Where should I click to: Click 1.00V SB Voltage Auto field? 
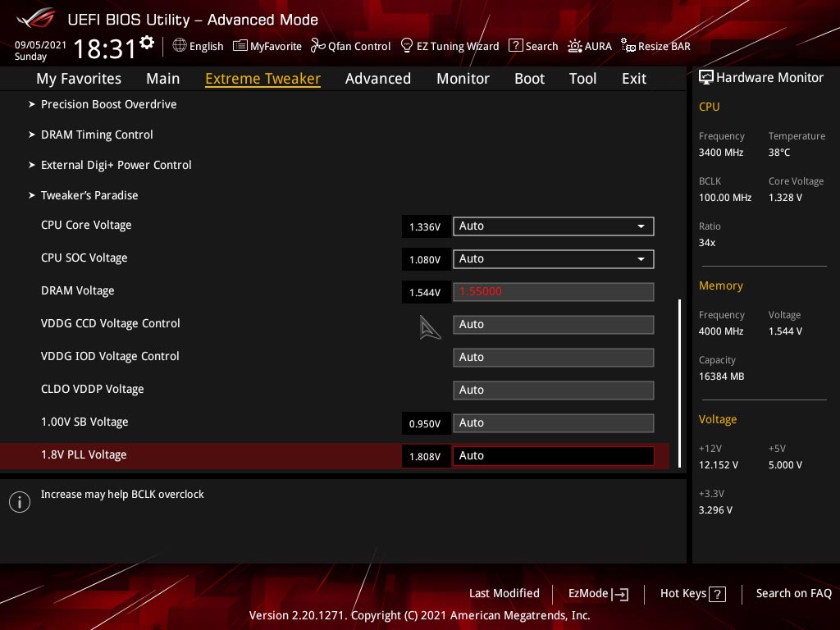tap(553, 422)
